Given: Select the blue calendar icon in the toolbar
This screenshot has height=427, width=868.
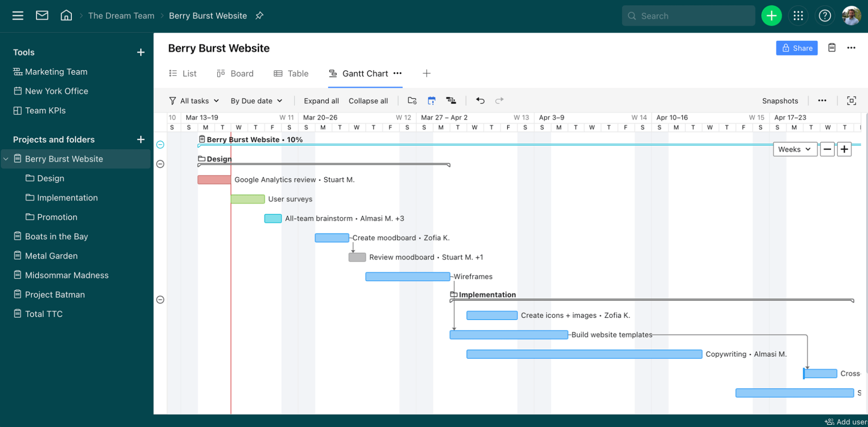Looking at the screenshot, I should pyautogui.click(x=431, y=100).
